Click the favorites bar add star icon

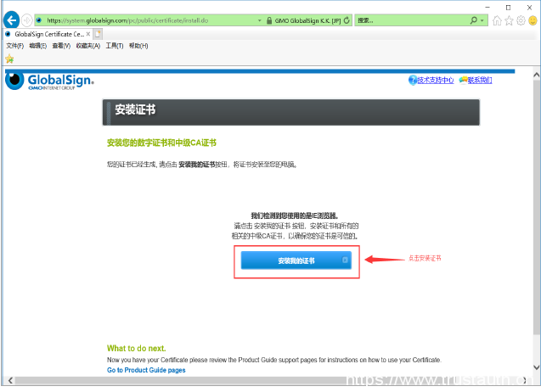point(9,59)
